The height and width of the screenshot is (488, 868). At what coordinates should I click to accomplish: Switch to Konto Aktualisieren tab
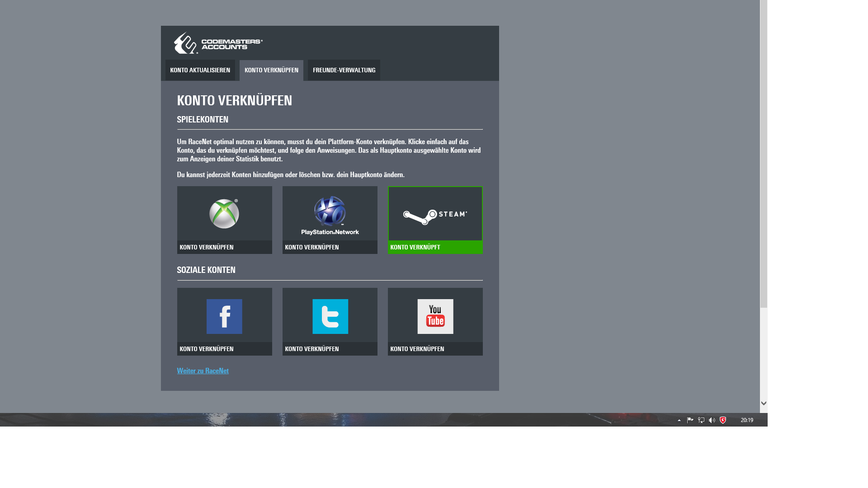(200, 70)
